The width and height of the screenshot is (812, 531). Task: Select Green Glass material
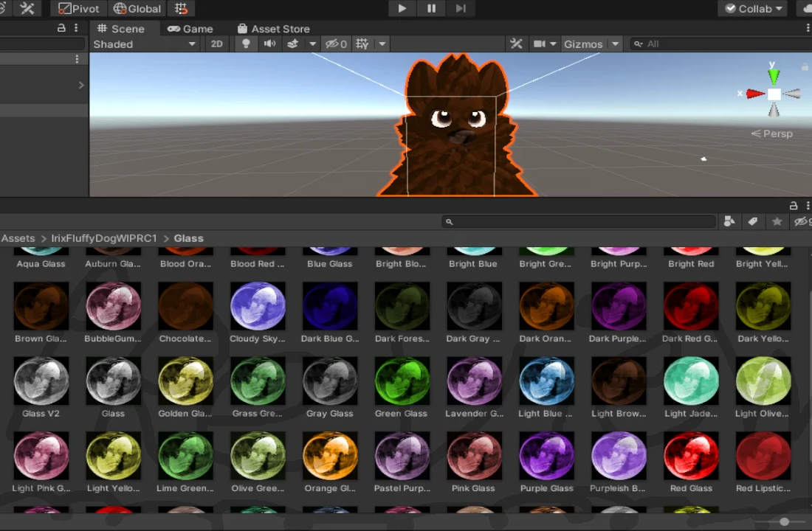(x=402, y=381)
